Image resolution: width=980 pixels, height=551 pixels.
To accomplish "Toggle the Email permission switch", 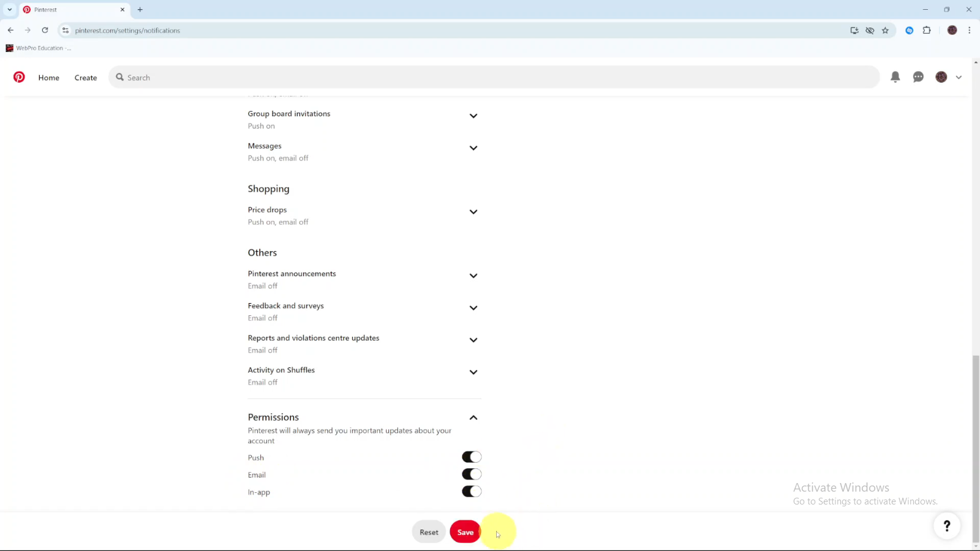I will [x=471, y=474].
